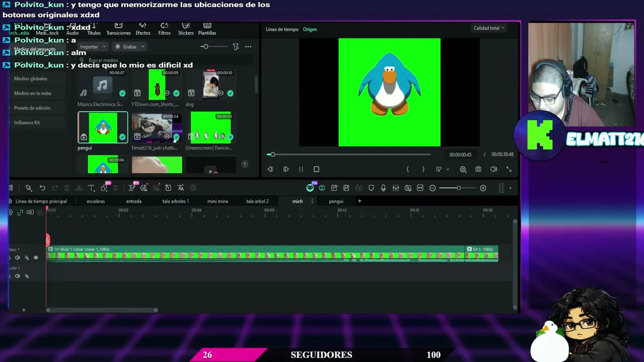Open the AI assistant face icon
This screenshot has width=644, height=362.
pyautogui.click(x=310, y=188)
